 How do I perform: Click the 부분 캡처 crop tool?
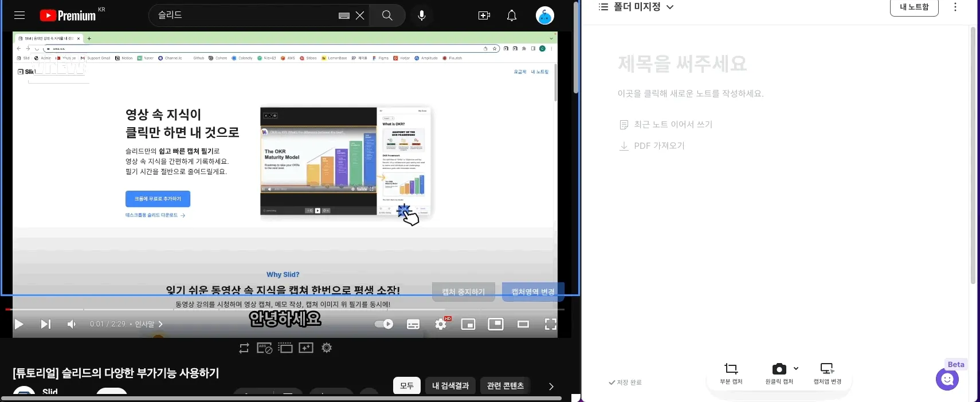click(731, 373)
